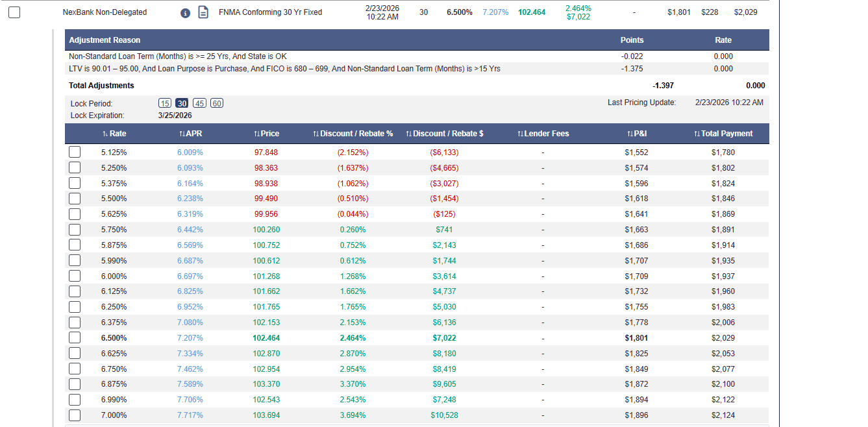Check the box for the 6.500% rate

(x=75, y=337)
